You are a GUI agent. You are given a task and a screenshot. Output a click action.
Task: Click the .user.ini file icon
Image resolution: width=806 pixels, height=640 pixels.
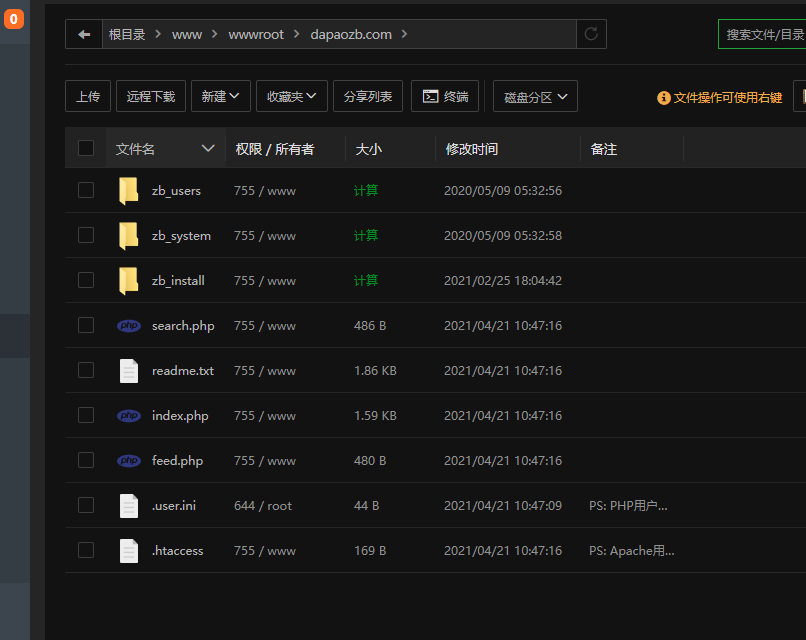pos(129,505)
